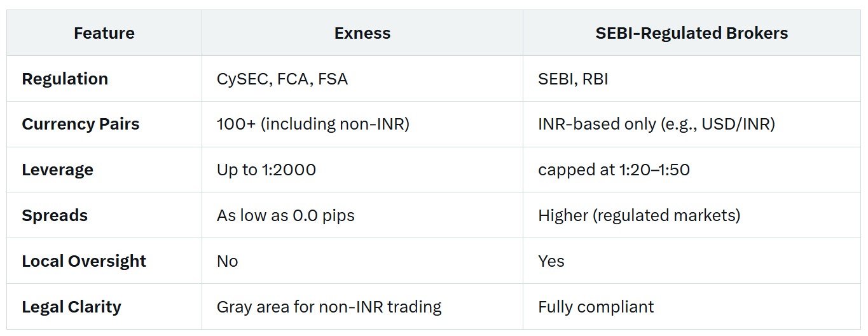Viewport: 868px width, 336px height.
Task: Select the Leverage row label
Action: 57,170
